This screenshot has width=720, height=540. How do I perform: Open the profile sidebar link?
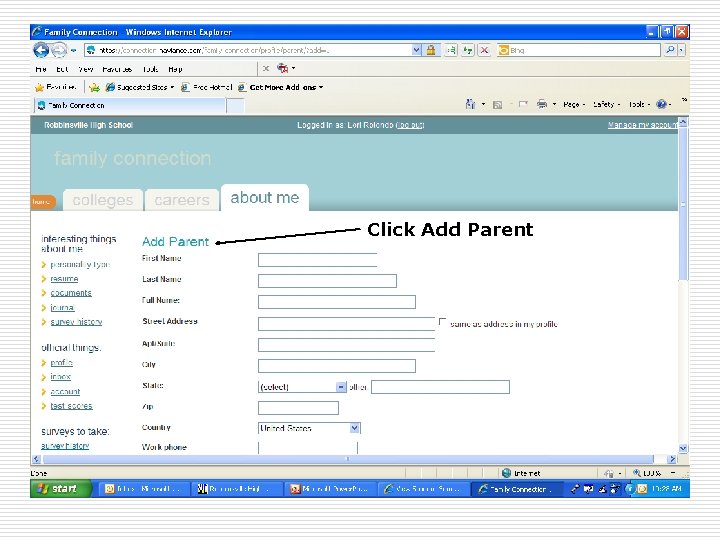pos(62,363)
